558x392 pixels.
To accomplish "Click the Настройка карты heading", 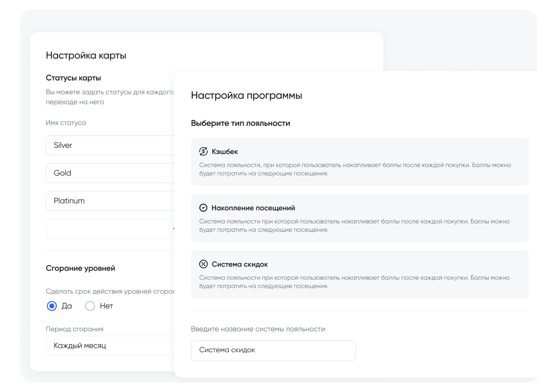I will 86,55.
